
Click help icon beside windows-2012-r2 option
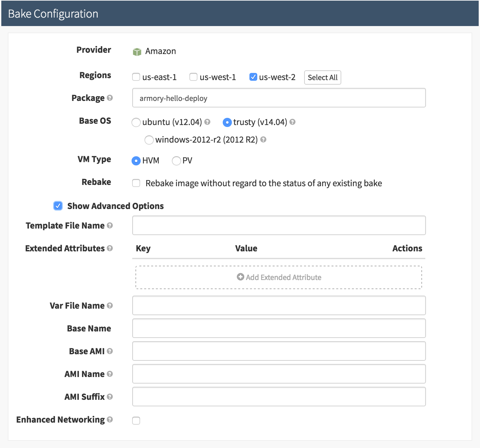[x=263, y=140]
